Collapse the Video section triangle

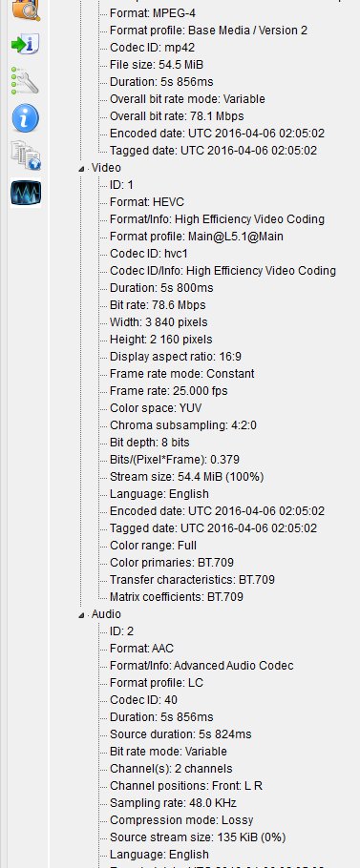(x=82, y=168)
